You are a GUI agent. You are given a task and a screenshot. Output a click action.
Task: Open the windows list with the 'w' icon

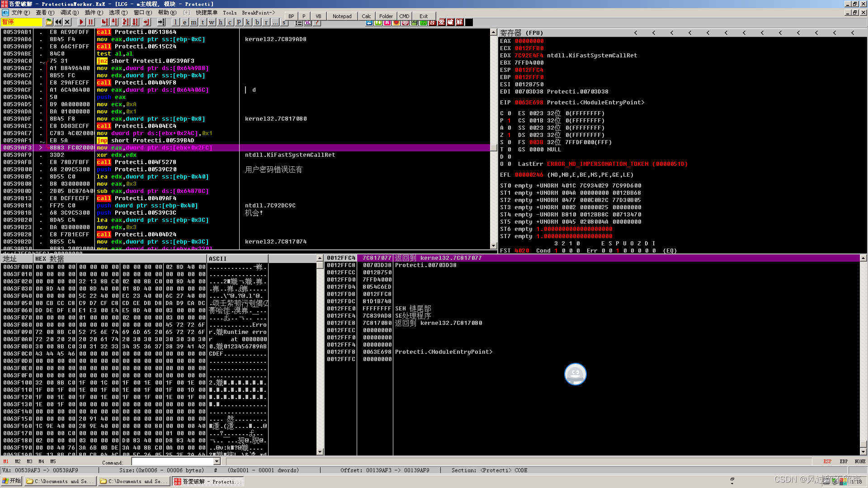coord(212,22)
